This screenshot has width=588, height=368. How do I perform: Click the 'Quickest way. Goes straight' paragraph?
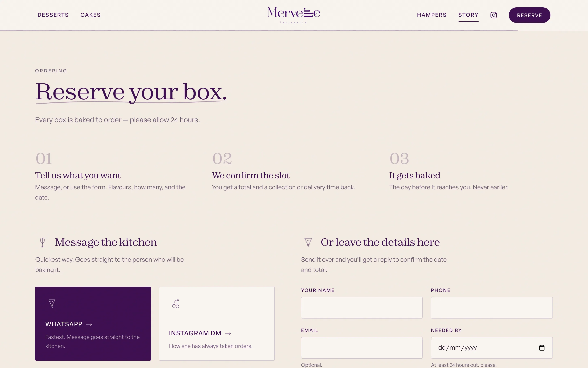[x=109, y=265]
